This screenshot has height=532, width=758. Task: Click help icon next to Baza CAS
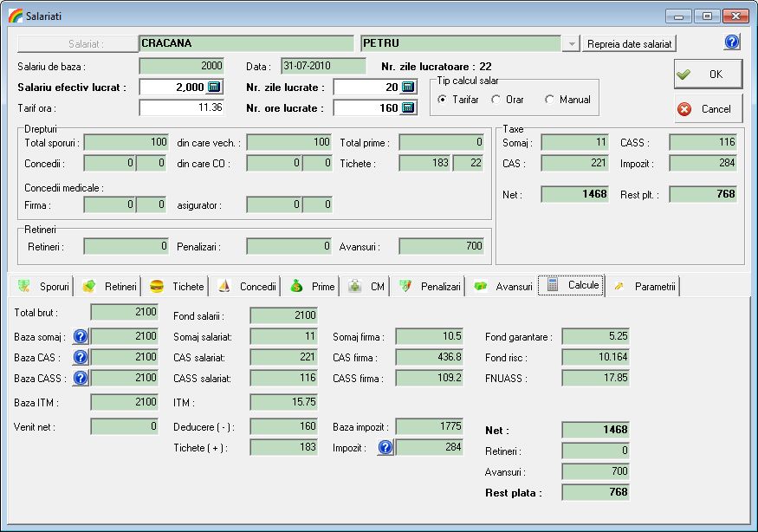coord(80,357)
